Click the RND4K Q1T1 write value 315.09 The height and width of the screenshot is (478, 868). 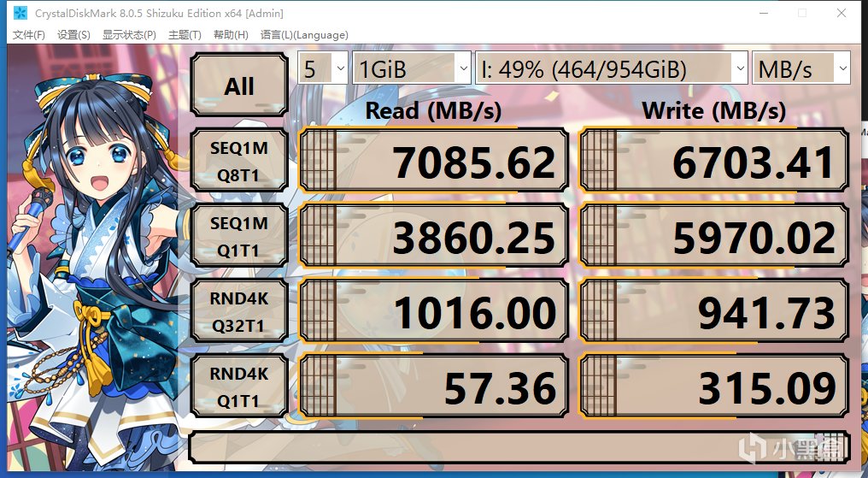[x=714, y=386]
